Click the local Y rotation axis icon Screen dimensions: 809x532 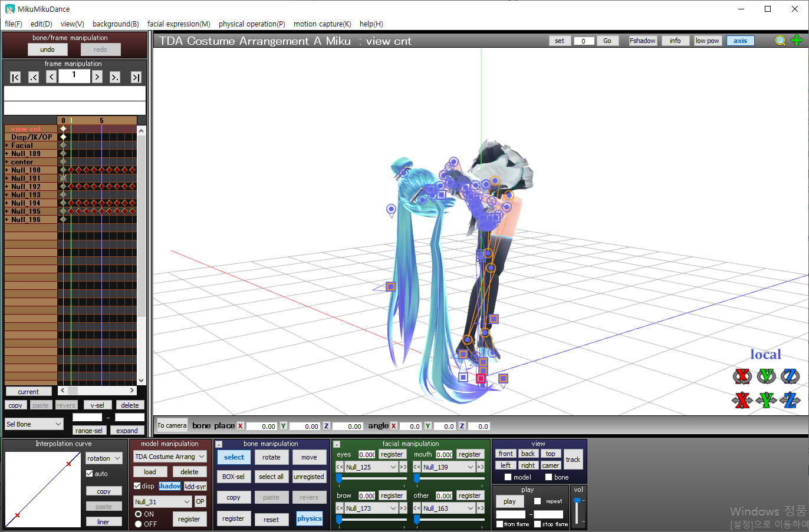(x=766, y=376)
